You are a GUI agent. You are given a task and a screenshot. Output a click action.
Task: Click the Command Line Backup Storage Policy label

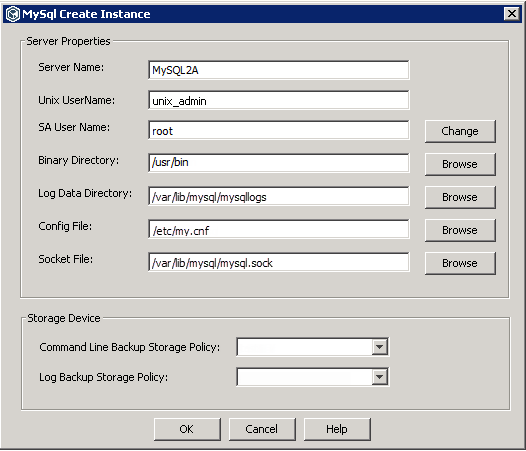pyautogui.click(x=129, y=347)
